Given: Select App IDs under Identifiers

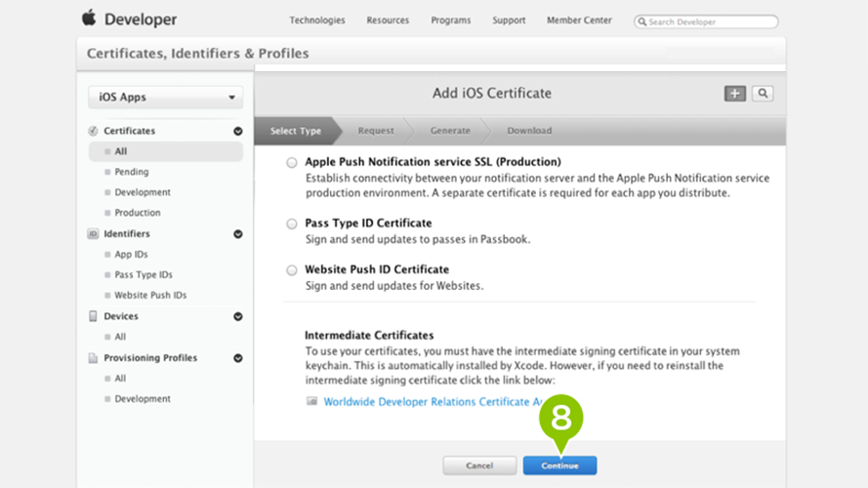Looking at the screenshot, I should pyautogui.click(x=131, y=254).
